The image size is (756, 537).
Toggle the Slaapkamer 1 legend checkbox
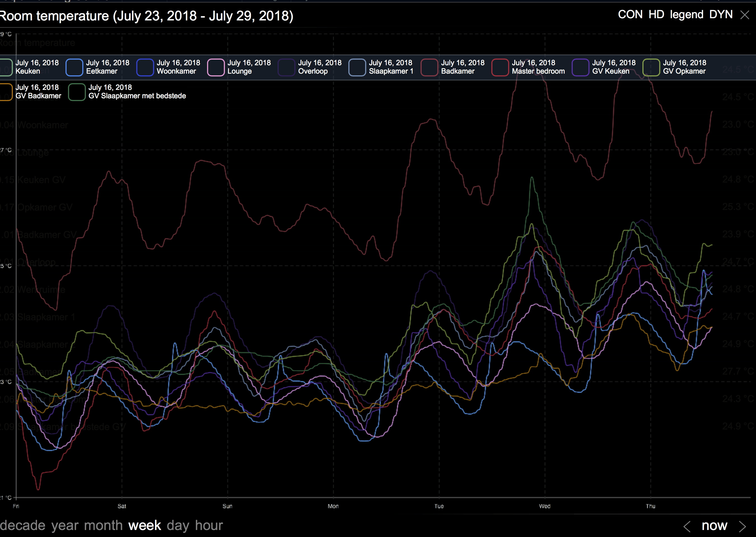pyautogui.click(x=357, y=67)
